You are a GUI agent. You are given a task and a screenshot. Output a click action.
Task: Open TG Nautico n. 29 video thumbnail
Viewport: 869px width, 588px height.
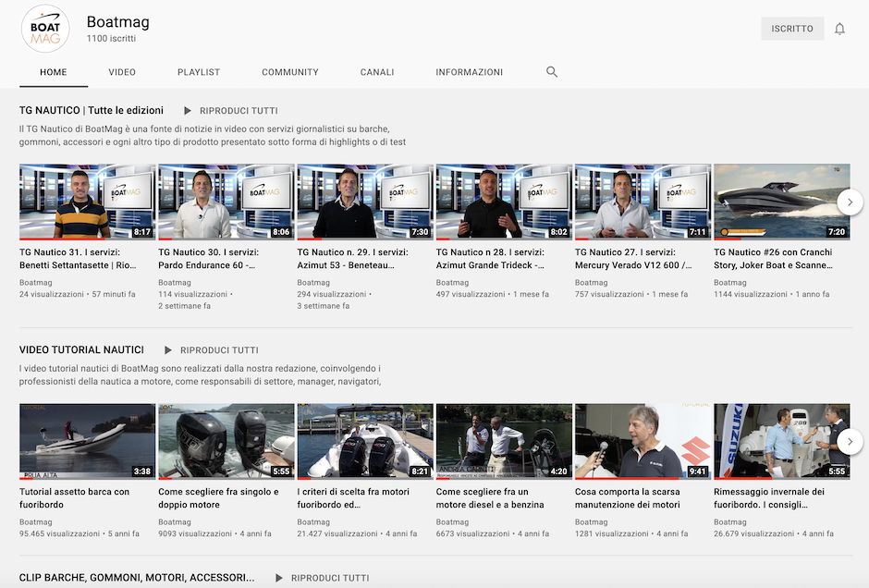coord(365,202)
